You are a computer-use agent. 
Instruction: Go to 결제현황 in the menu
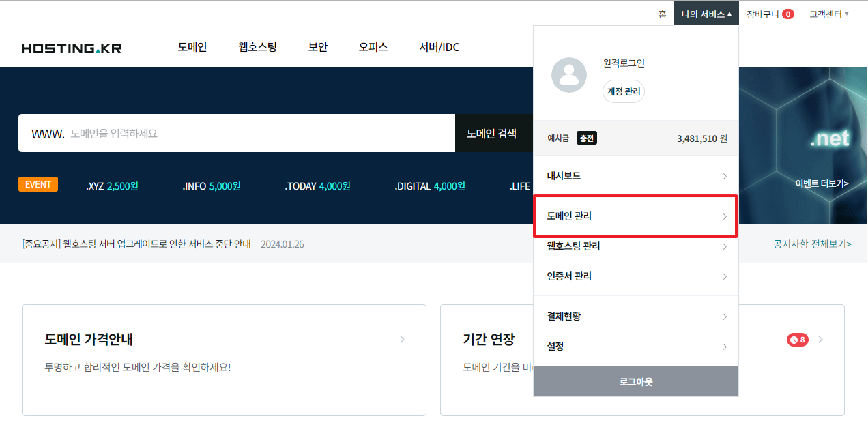point(635,316)
